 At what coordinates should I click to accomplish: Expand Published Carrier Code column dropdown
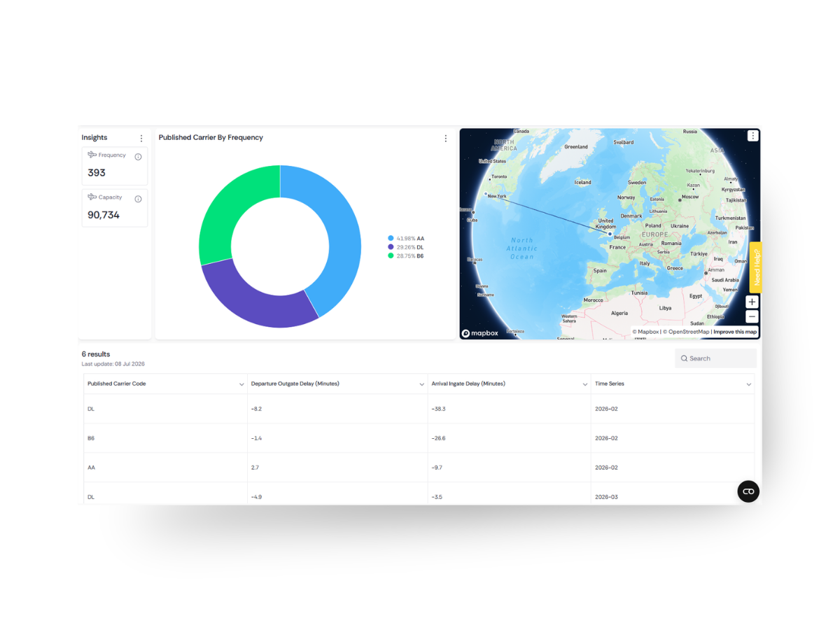(x=241, y=384)
